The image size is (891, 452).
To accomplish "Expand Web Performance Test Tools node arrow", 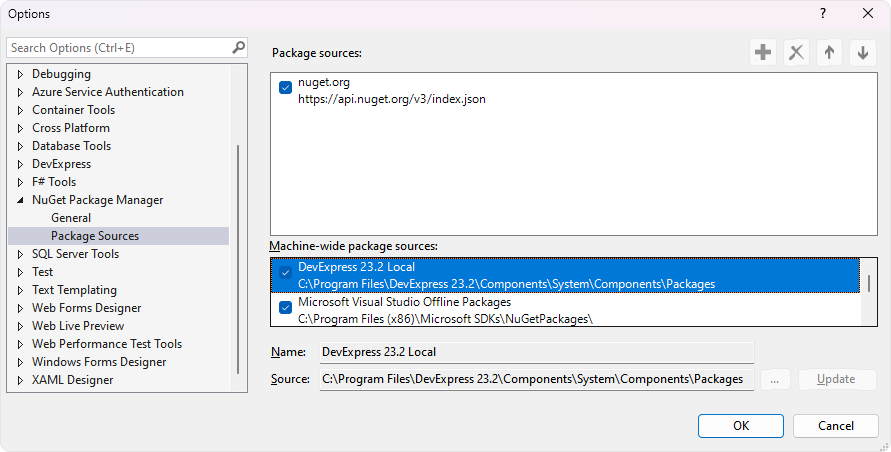I will tap(20, 344).
